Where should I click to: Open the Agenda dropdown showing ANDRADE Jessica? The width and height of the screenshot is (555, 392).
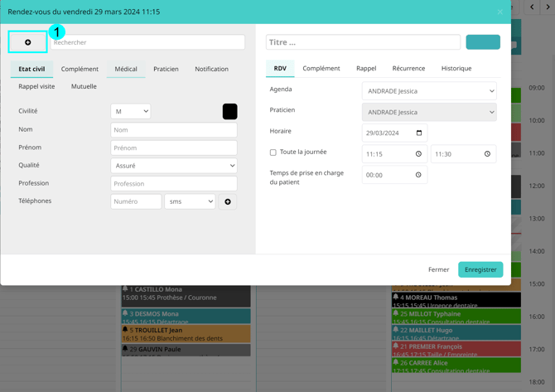pyautogui.click(x=429, y=91)
